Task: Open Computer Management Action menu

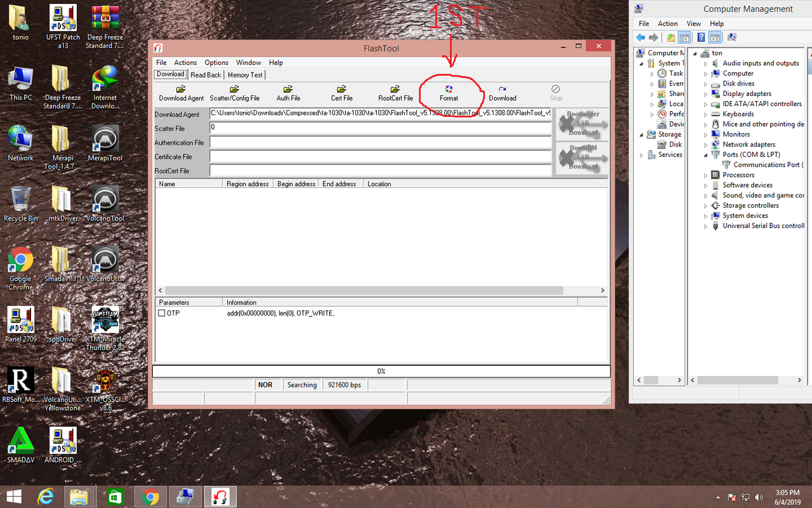Action: coord(667,23)
